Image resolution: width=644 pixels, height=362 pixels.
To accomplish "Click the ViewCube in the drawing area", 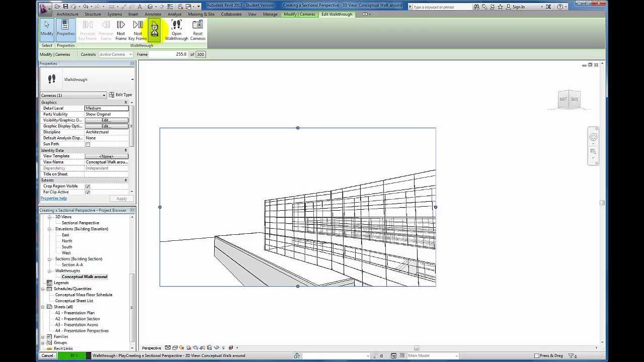I will pos(569,99).
